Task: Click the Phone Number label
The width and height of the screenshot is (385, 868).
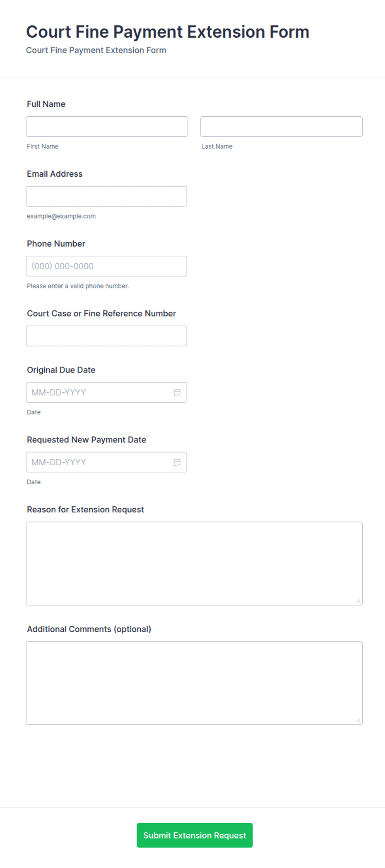Action: 56,244
